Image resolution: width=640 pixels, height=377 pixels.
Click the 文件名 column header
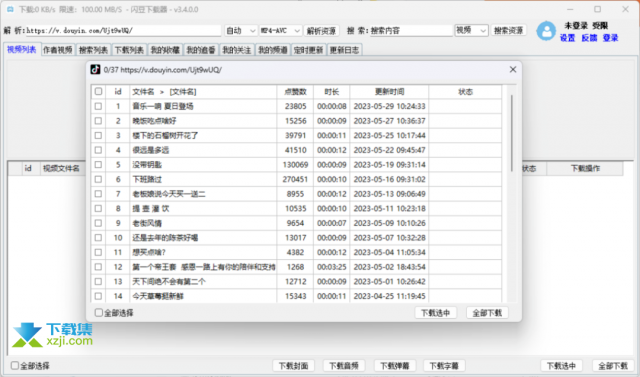[x=203, y=91]
